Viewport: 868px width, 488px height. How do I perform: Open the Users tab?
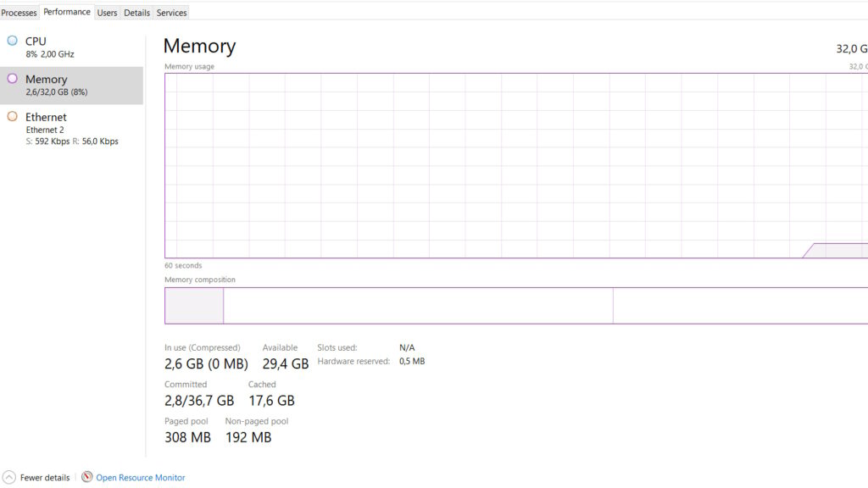[x=107, y=13]
